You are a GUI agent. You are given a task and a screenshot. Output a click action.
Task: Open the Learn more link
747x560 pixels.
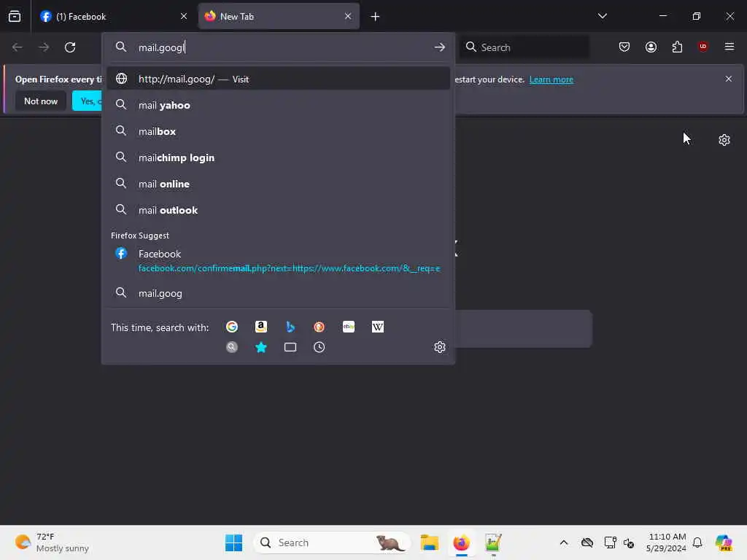tap(551, 79)
